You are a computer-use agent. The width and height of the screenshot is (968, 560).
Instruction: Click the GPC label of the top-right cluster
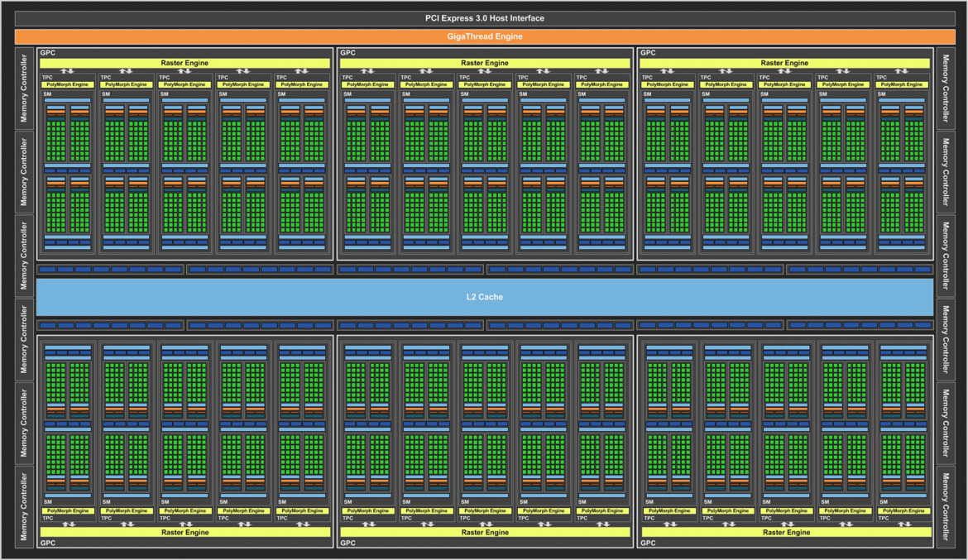pyautogui.click(x=648, y=52)
